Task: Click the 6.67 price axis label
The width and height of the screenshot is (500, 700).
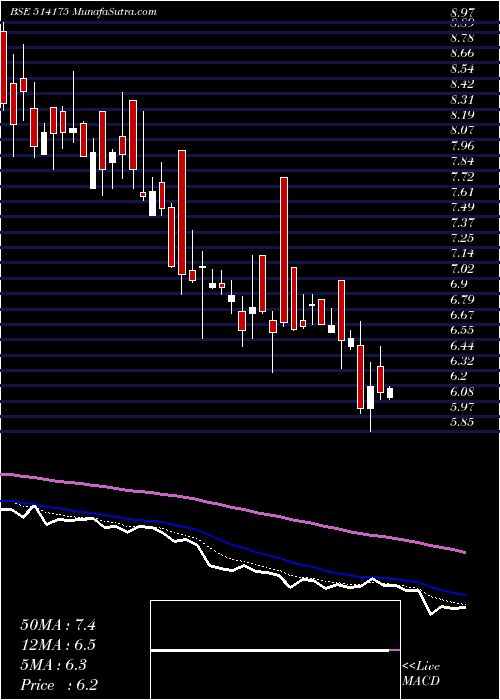Action: pyautogui.click(x=463, y=315)
